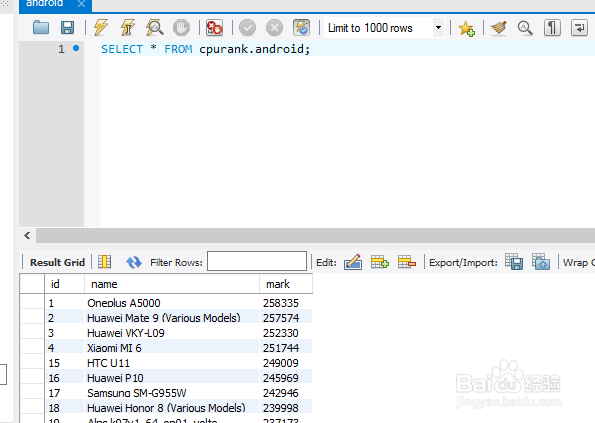
Task: Select cell Huawei P10
Action: 172,378
